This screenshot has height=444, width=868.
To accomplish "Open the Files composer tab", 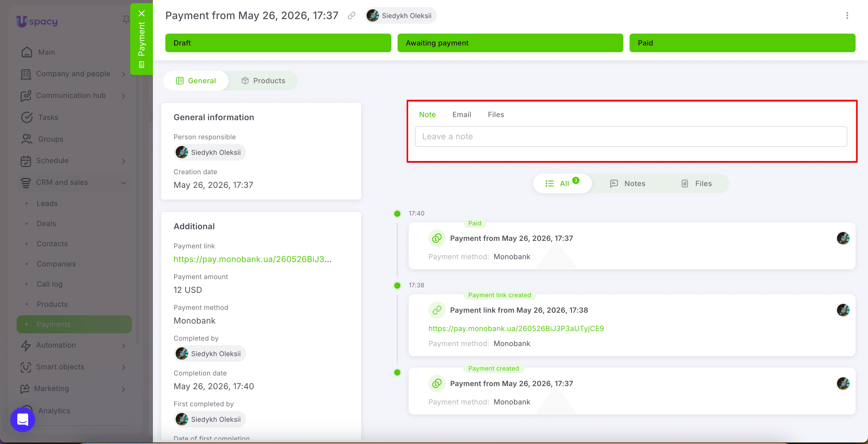I will pos(496,115).
